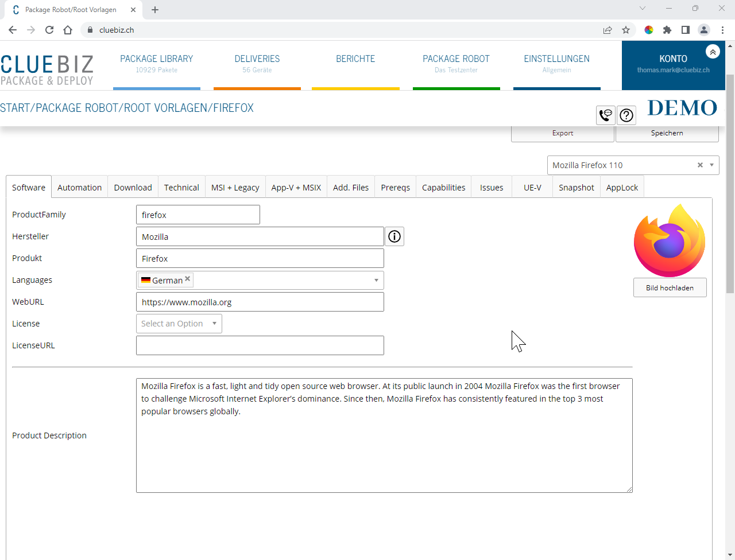Open PACKAGE ROBOT menu
The image size is (735, 560).
[457, 64]
